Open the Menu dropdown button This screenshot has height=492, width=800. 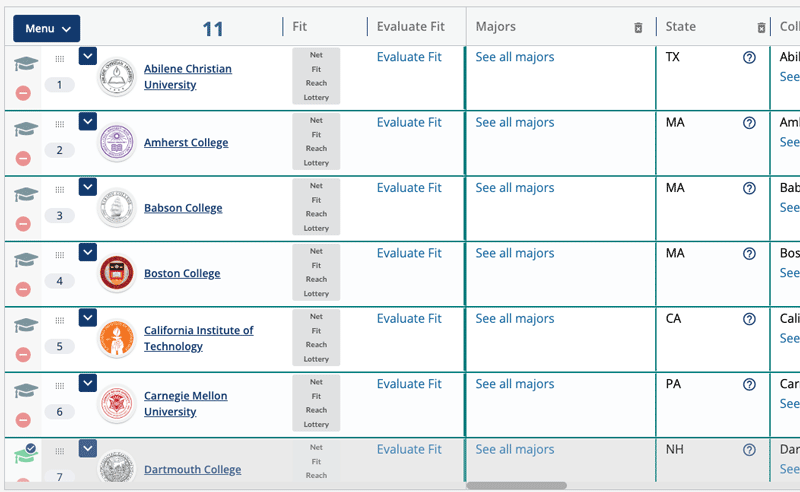click(x=46, y=29)
